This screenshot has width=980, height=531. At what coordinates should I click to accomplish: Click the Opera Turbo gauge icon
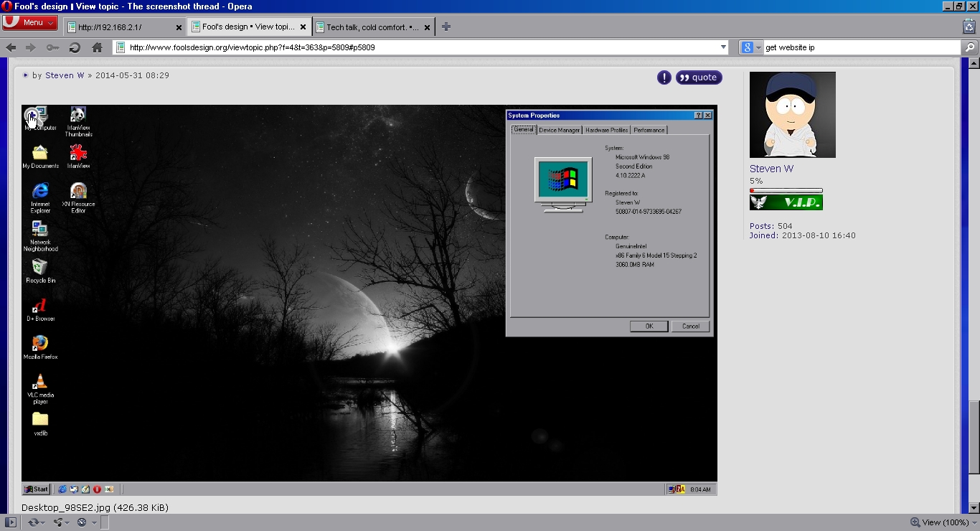pyautogui.click(x=82, y=522)
